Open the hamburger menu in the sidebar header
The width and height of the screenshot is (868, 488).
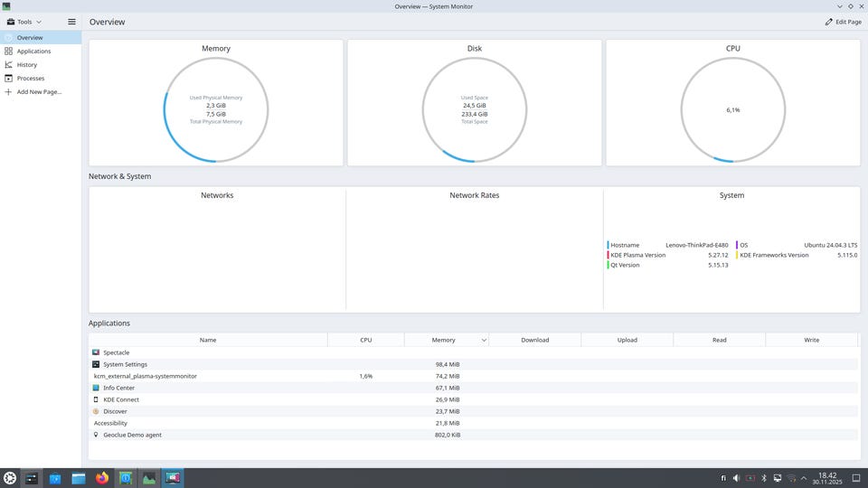[71, 22]
